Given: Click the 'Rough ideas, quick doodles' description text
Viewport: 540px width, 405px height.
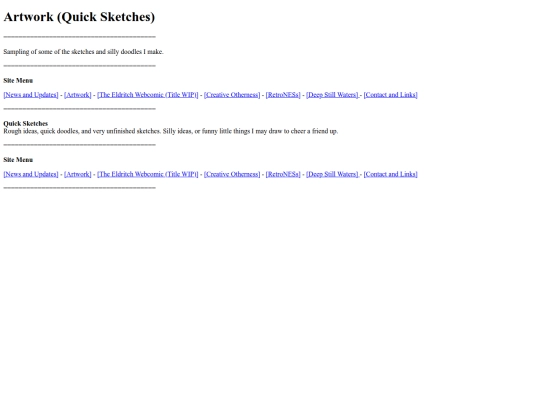Looking at the screenshot, I should 171,131.
